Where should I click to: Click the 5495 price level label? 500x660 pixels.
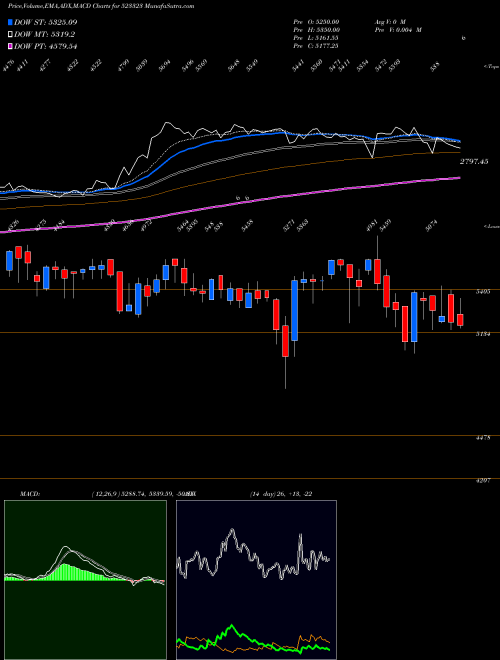point(482,292)
